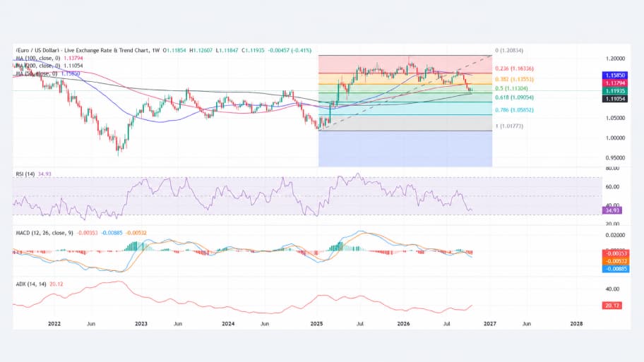Screen dimensions: 644x362
Task: Click the Jun label between 2023 and 2024
Action: 178,324
